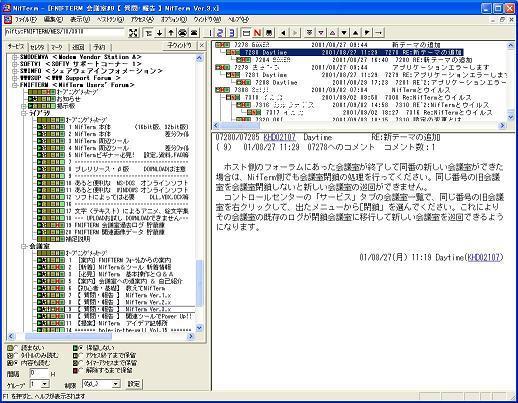
Task: Close the left panel with X button
Action: click(x=202, y=45)
